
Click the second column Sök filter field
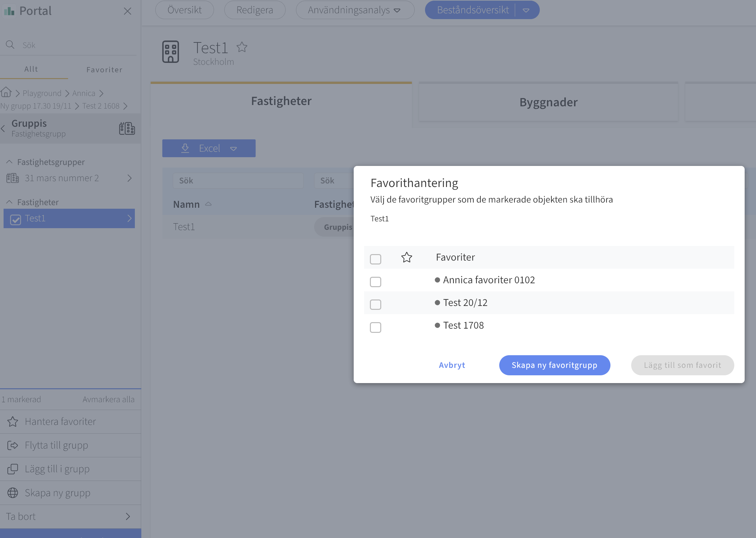coord(334,181)
